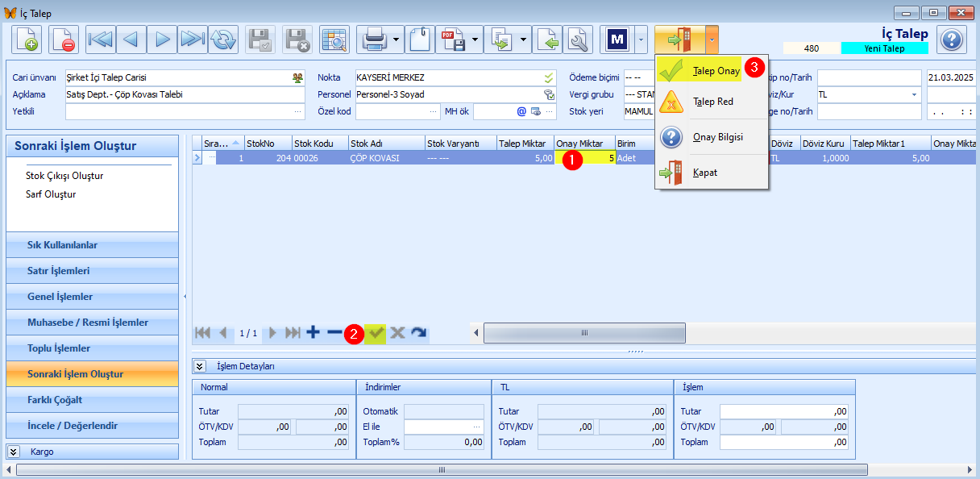Click the new record toolbar icon
The height and width of the screenshot is (479, 980).
(27, 39)
